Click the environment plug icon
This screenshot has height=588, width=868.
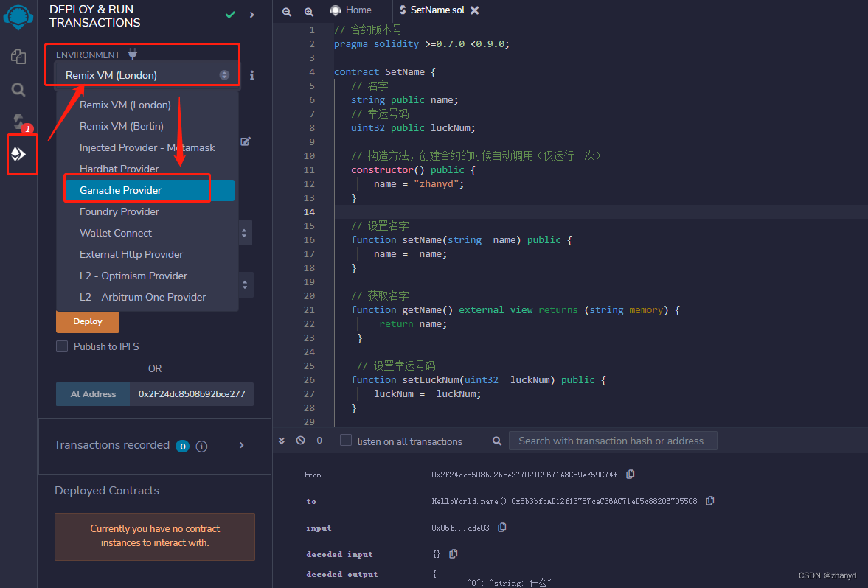point(132,55)
